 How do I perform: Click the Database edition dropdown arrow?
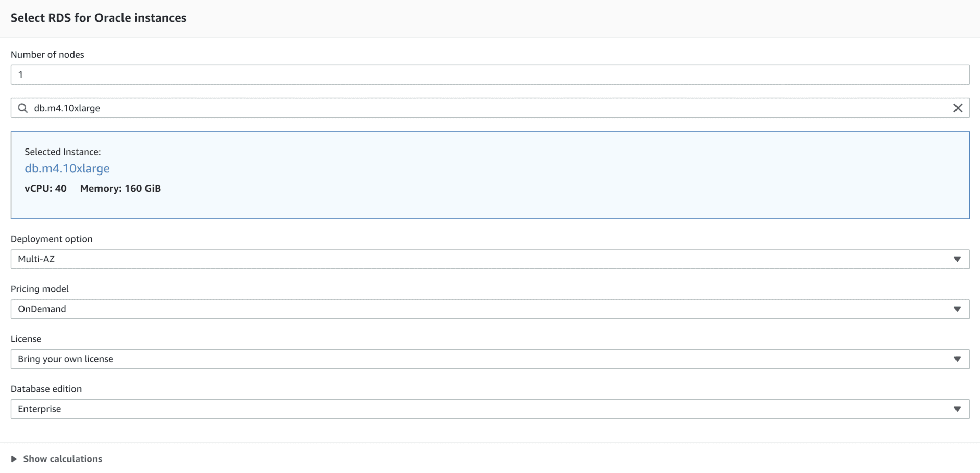coord(957,409)
